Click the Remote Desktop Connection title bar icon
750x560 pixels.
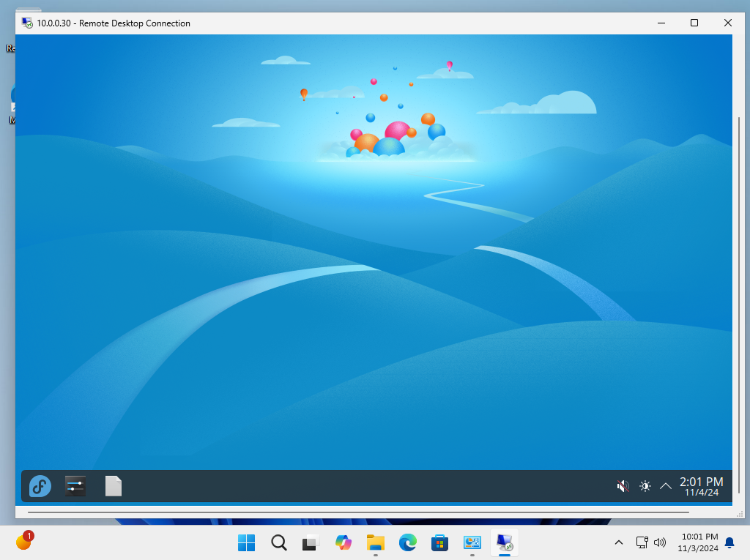pyautogui.click(x=27, y=23)
